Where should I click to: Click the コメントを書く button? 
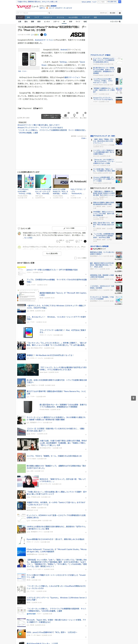(69, 228)
